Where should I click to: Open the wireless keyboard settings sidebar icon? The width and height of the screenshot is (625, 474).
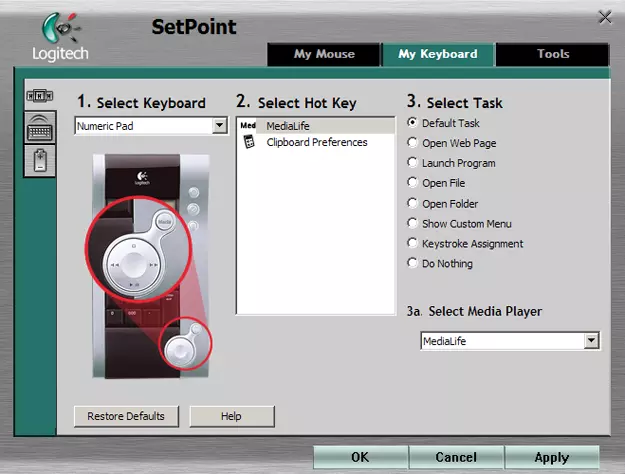(40, 127)
